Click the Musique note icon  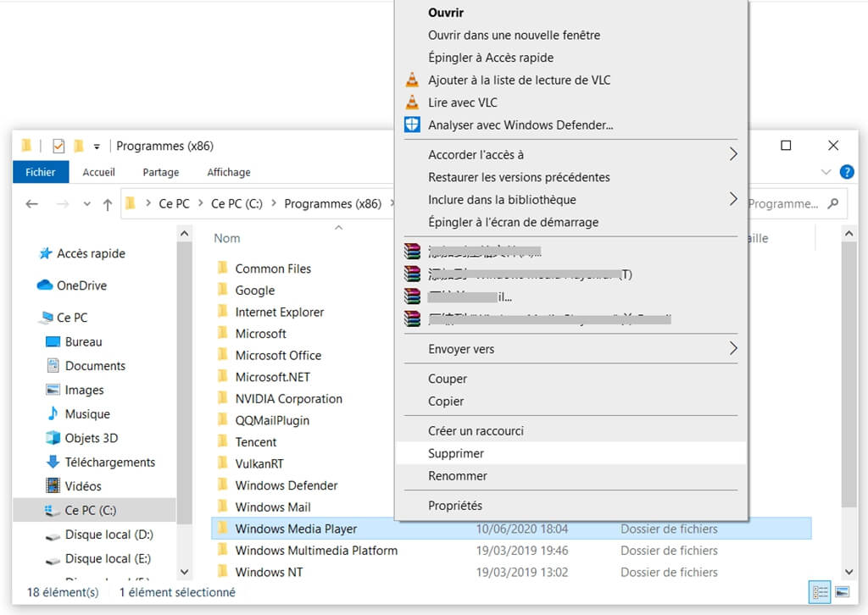[53, 413]
